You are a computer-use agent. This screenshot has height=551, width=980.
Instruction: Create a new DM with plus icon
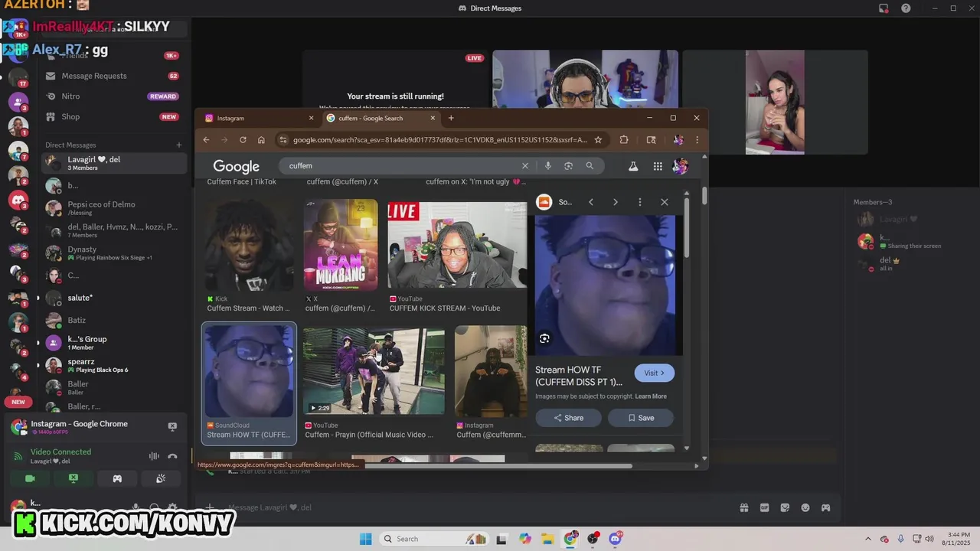point(179,145)
